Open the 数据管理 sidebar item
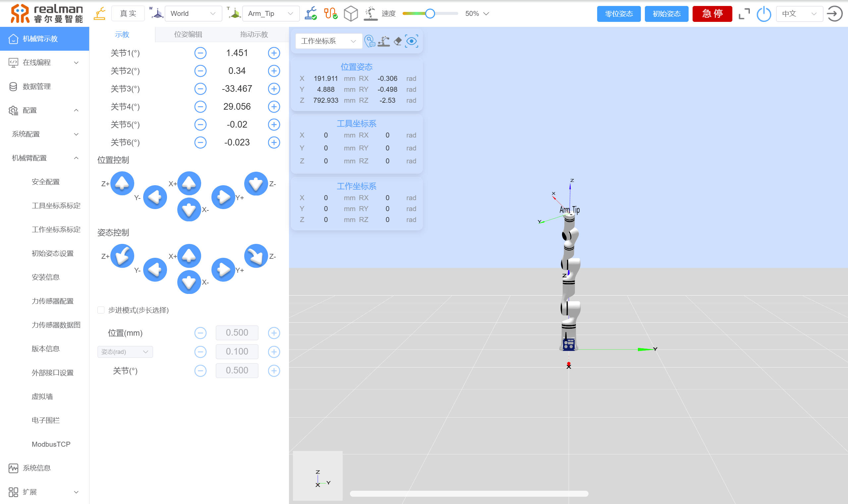The image size is (848, 504). click(44, 86)
